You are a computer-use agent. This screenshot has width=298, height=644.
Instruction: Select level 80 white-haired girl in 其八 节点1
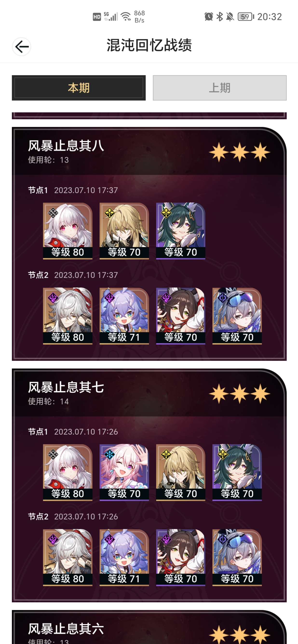(x=68, y=231)
